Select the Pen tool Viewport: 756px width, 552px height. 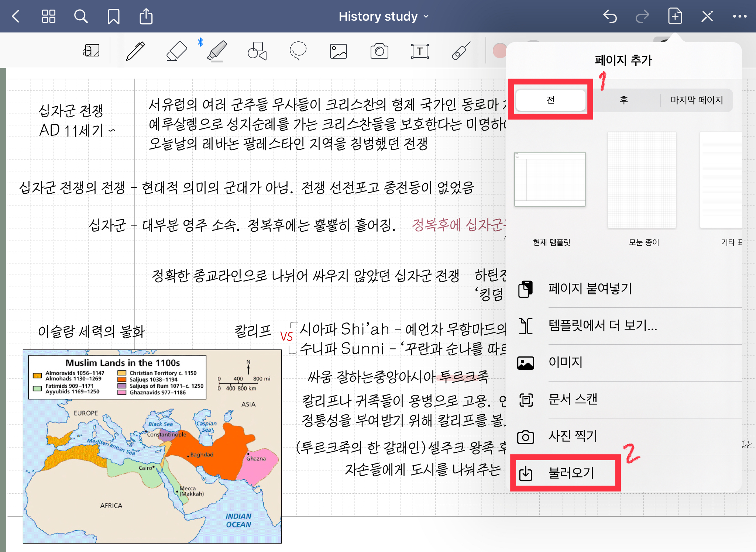tap(135, 51)
